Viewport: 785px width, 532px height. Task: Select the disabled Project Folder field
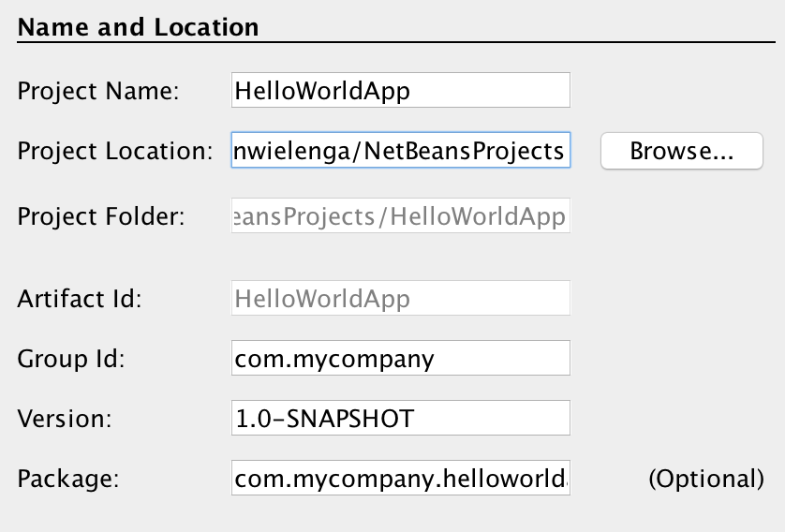(x=400, y=217)
